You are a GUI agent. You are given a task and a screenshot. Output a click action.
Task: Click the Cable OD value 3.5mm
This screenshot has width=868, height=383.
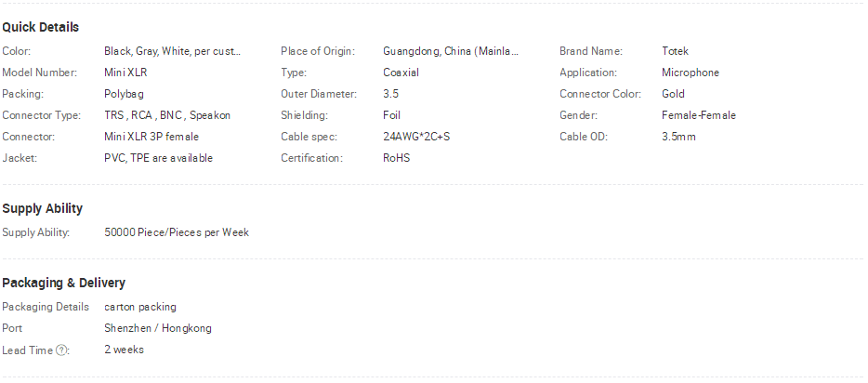pyautogui.click(x=678, y=137)
